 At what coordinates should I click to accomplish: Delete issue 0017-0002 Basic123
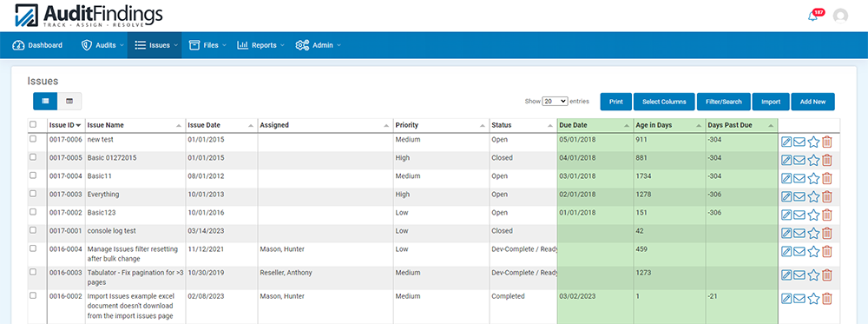coord(827,215)
